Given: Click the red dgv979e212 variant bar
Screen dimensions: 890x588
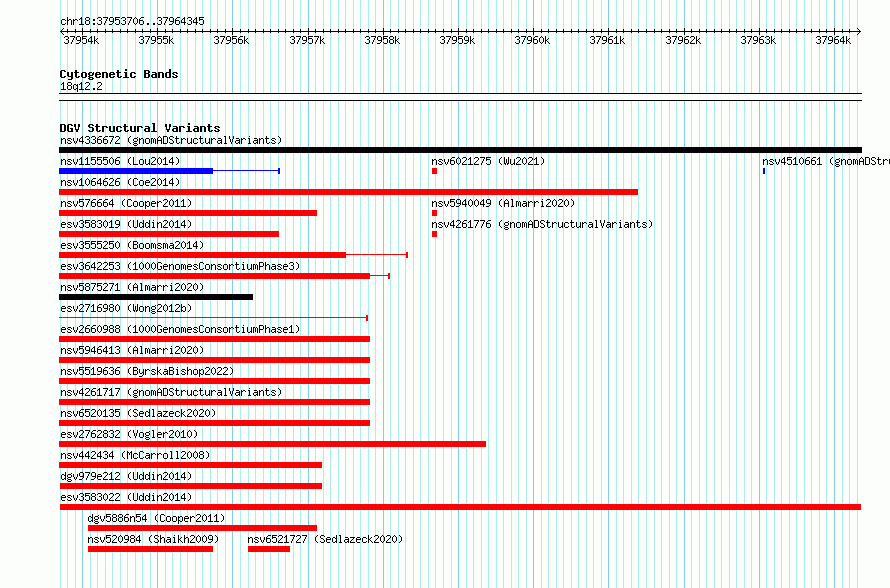Looking at the screenshot, I should click(191, 486).
